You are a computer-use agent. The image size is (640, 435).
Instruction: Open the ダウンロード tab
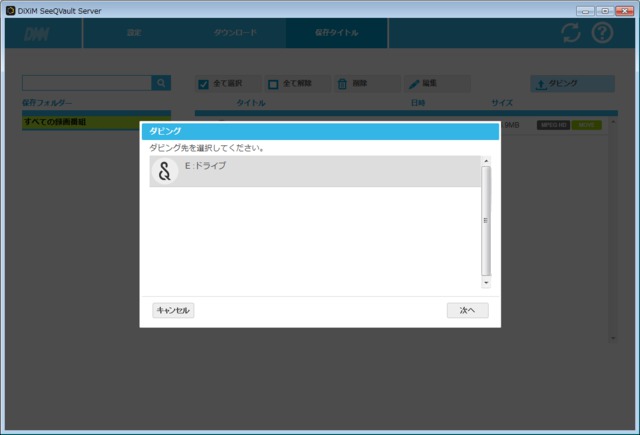pyautogui.click(x=235, y=33)
